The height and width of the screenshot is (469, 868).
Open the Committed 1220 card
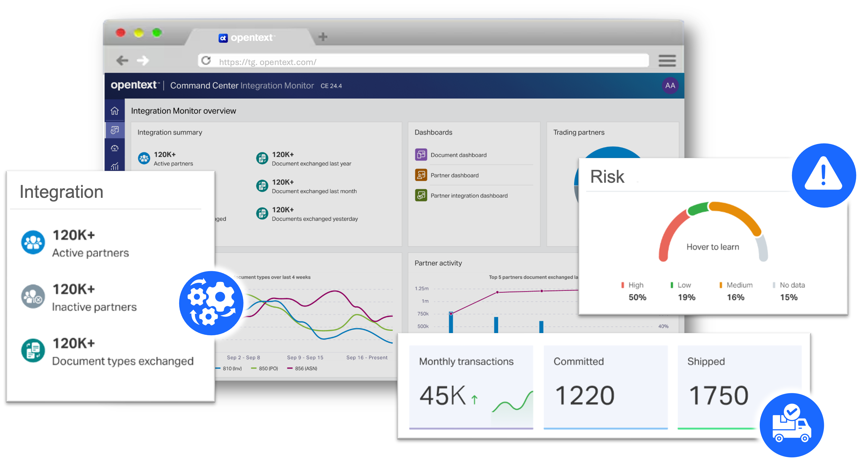[605, 387]
